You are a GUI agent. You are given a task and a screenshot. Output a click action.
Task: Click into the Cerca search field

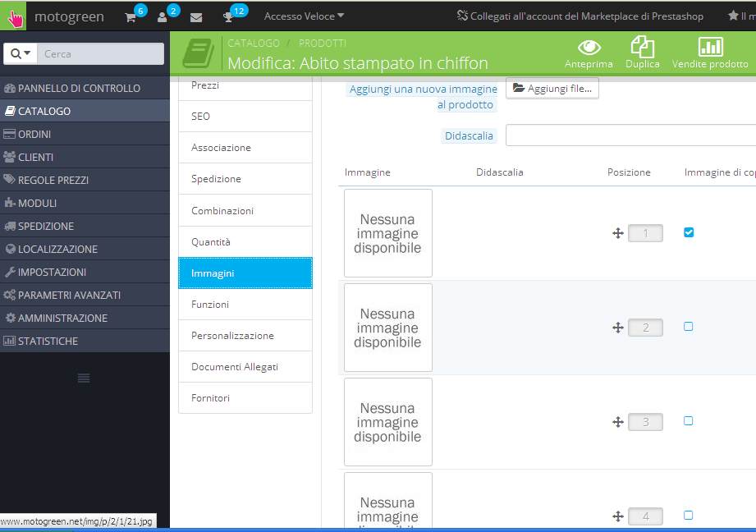click(101, 53)
